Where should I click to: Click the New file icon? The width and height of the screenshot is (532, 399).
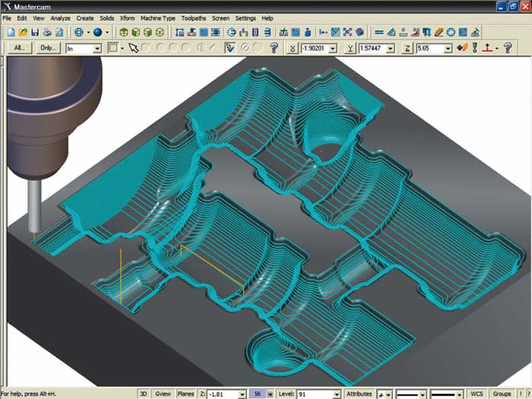[x=11, y=32]
